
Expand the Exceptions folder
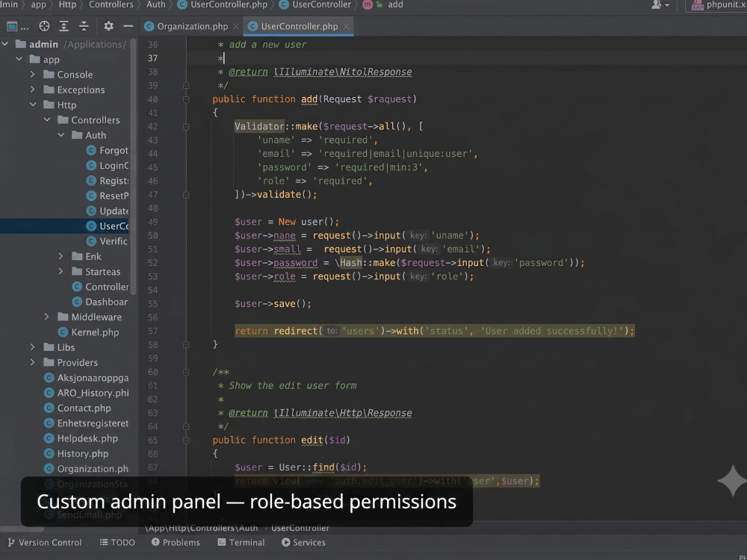(32, 90)
